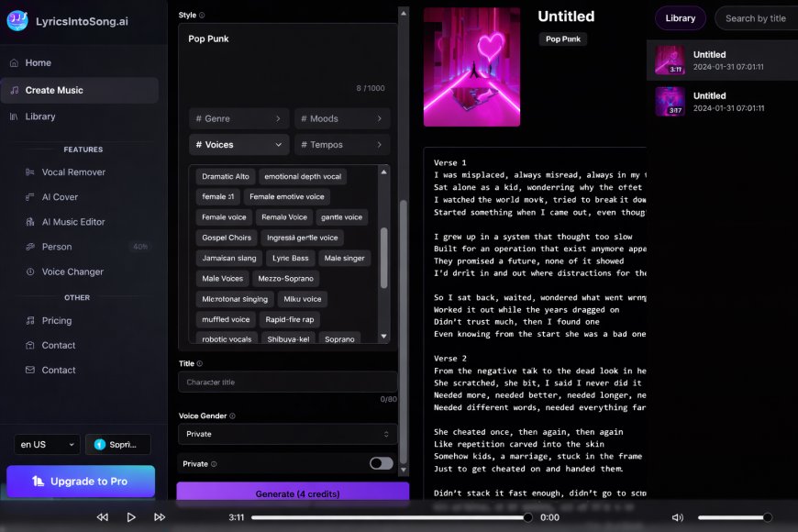Image resolution: width=798 pixels, height=532 pixels.
Task: Click the Person feature icon
Action: [30, 247]
